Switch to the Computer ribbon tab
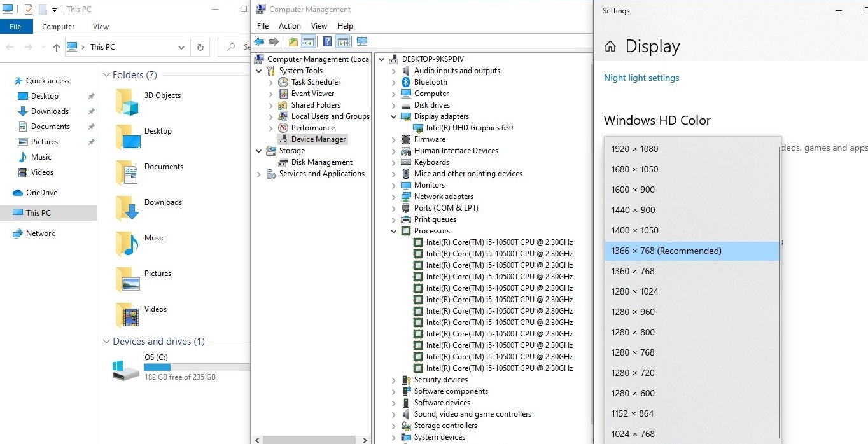 (58, 27)
